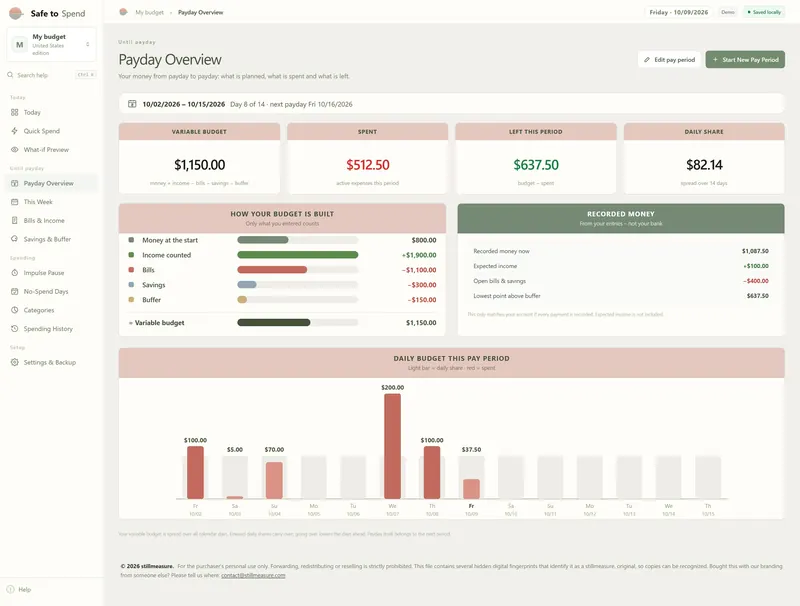Open Today in the sidebar
The width and height of the screenshot is (800, 606).
[51, 112]
